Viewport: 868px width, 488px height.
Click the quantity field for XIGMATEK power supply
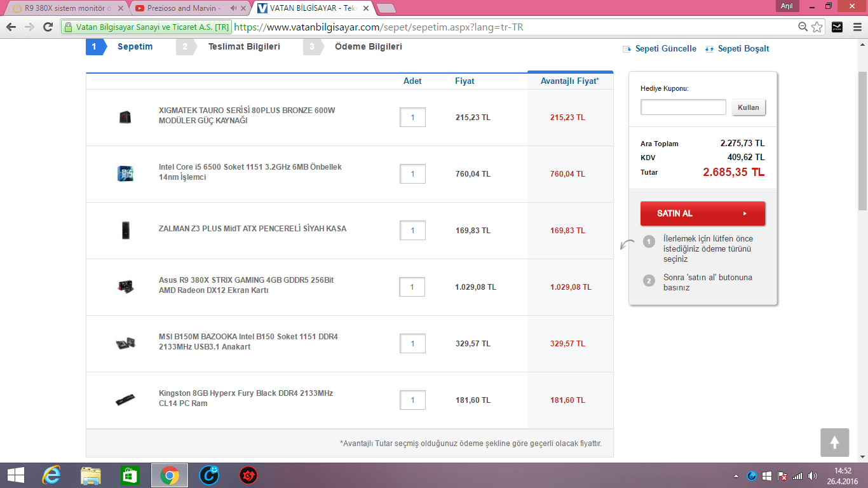[x=412, y=118]
